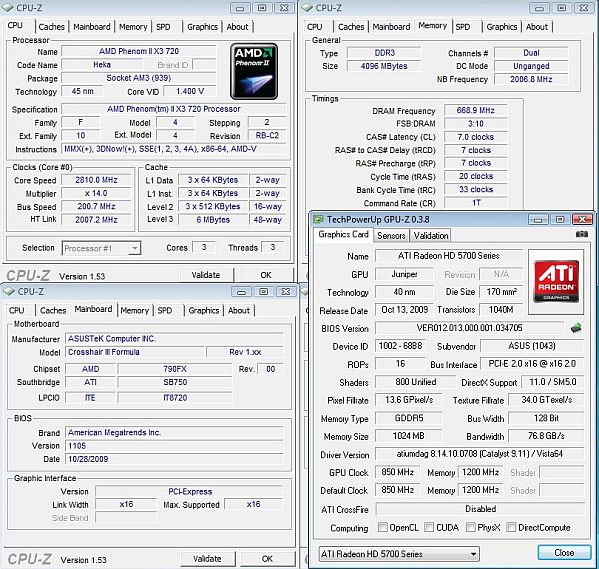The image size is (599, 569).
Task: Toggle the DirectCompute checkbox
Action: pyautogui.click(x=511, y=527)
